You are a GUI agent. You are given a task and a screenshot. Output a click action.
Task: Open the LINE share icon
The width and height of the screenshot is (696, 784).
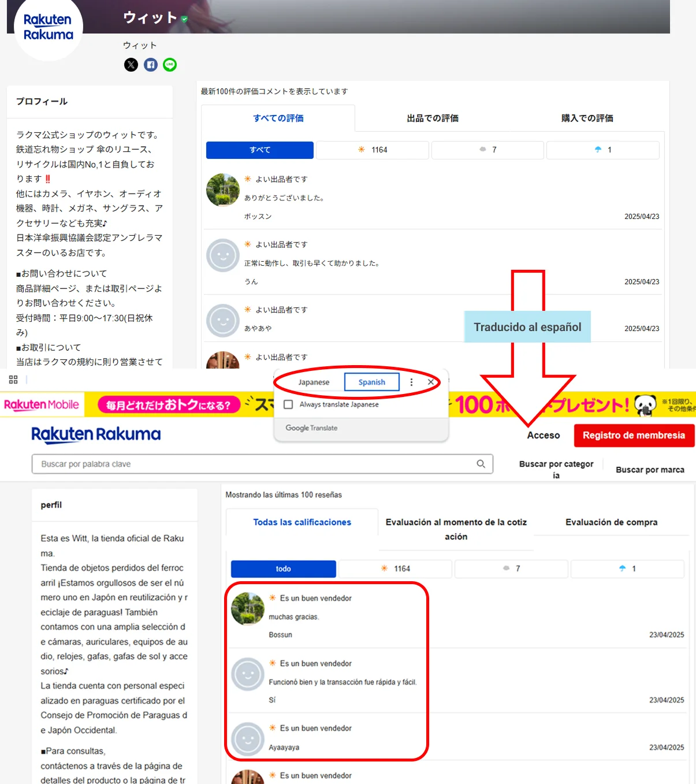(x=170, y=65)
